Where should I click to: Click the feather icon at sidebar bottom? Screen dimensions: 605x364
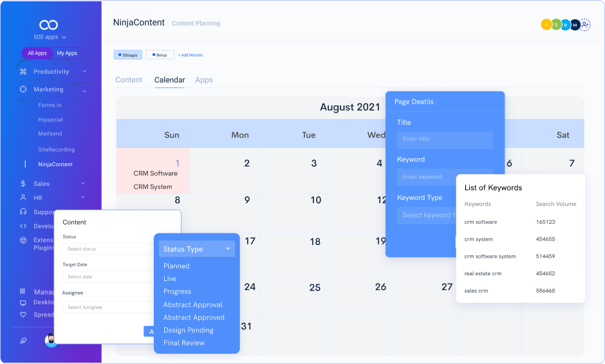click(x=24, y=341)
